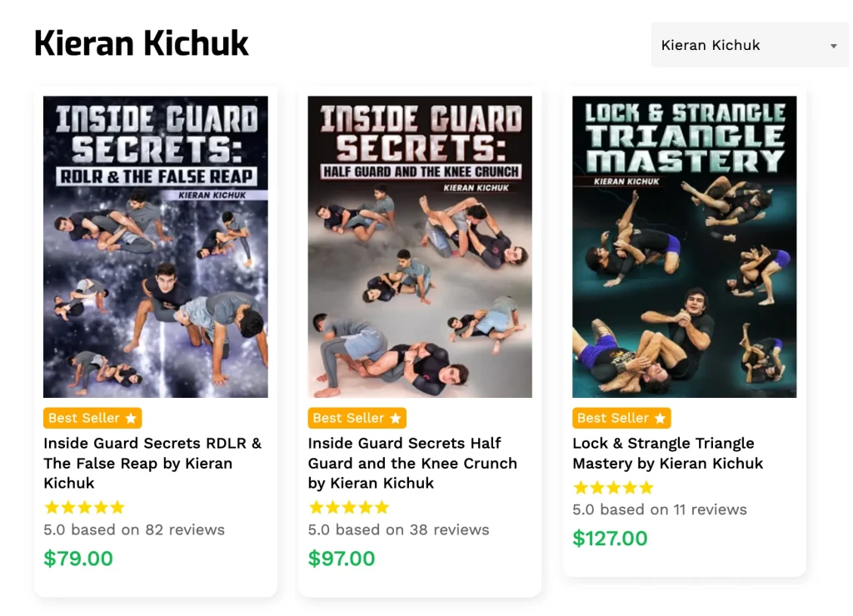
Task: Click star ratings under Triangle Mastery product
Action: pos(613,488)
